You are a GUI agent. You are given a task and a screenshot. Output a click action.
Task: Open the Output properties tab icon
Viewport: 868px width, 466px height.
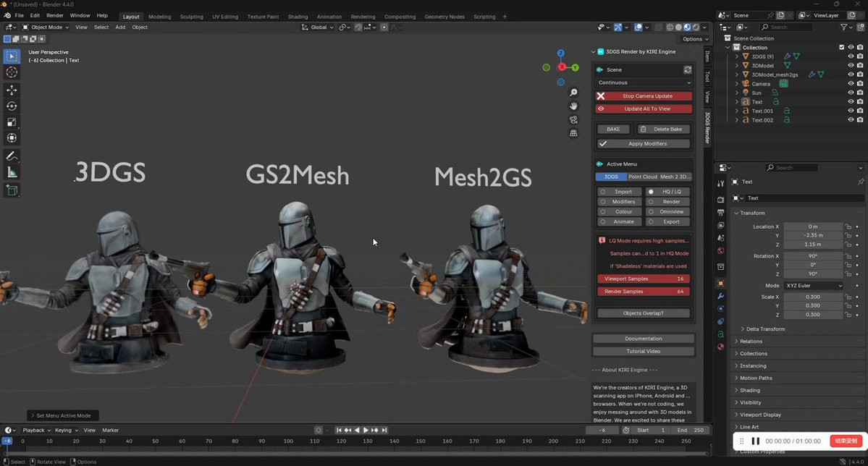[x=720, y=213]
